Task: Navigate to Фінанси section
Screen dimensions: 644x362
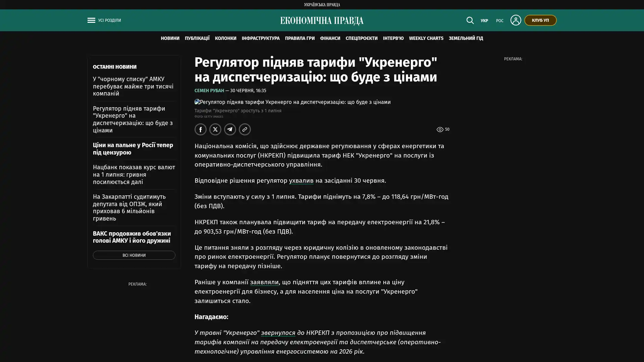Action: (x=330, y=38)
